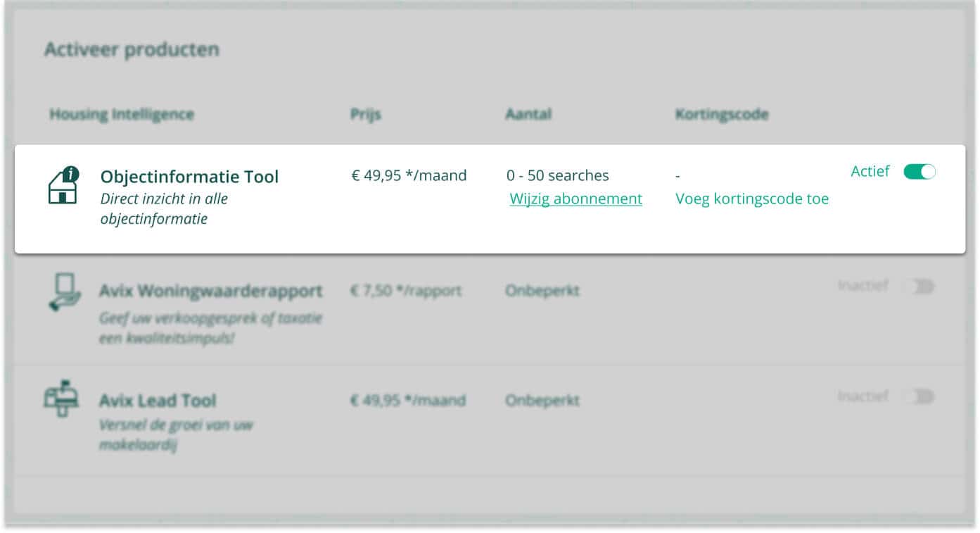Select the Avix Lead Tool product title
Screen dimensions: 980x533
tap(157, 401)
